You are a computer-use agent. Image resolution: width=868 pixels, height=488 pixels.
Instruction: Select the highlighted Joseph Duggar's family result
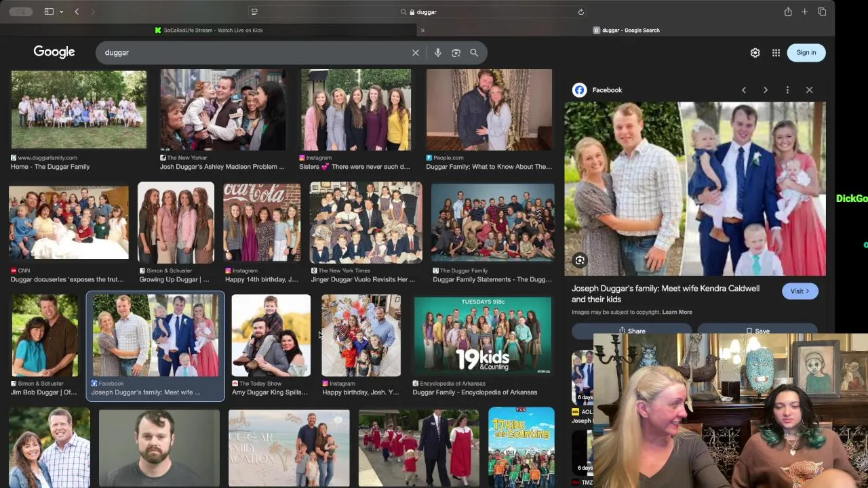[x=155, y=346]
